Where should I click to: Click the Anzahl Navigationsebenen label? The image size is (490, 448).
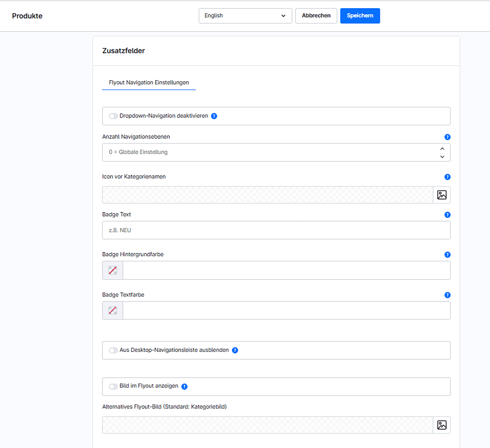coord(136,137)
